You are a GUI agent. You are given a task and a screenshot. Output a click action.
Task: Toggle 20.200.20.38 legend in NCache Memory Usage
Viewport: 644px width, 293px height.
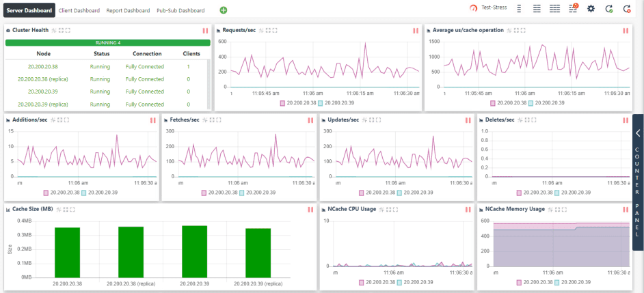point(535,282)
